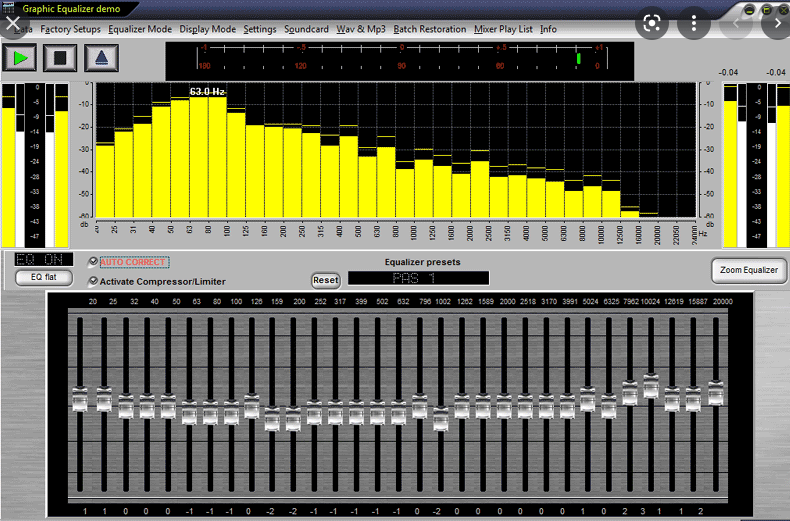This screenshot has width=790, height=521.
Task: Click the 50 Hz equalizer slider knob
Action: (x=168, y=406)
